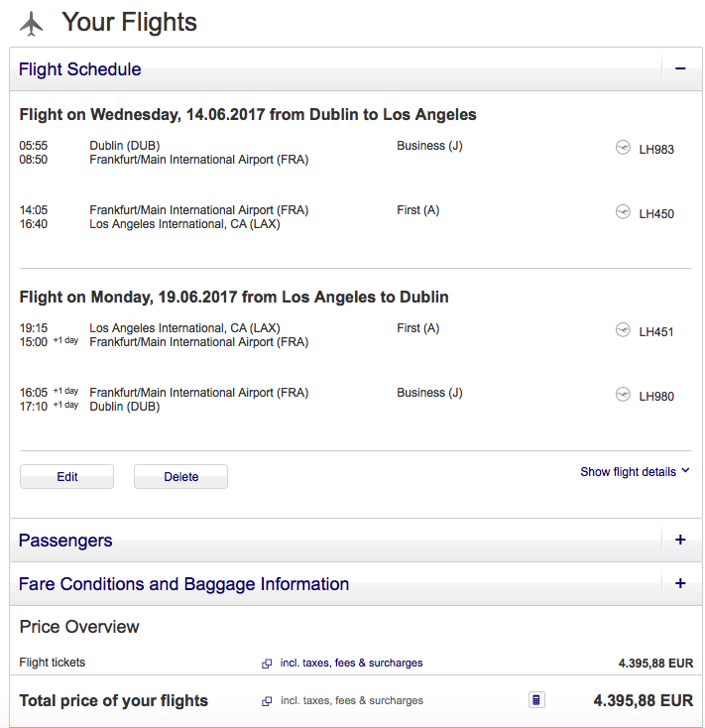The width and height of the screenshot is (705, 728).
Task: Click the Dublin to Los Angeles flight heading
Action: tap(248, 115)
